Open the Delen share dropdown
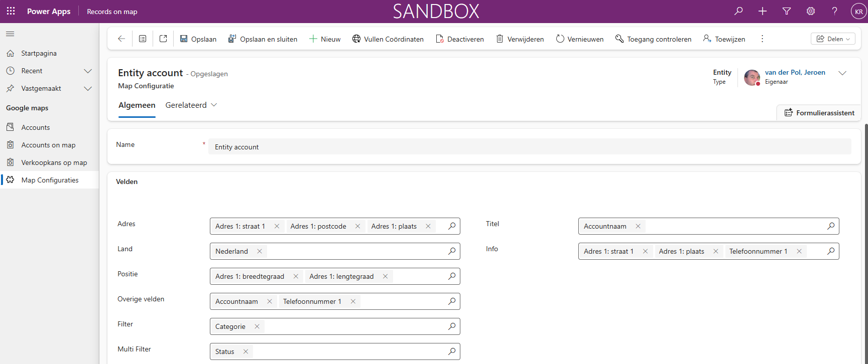Viewport: 868px width, 364px height. [x=833, y=39]
